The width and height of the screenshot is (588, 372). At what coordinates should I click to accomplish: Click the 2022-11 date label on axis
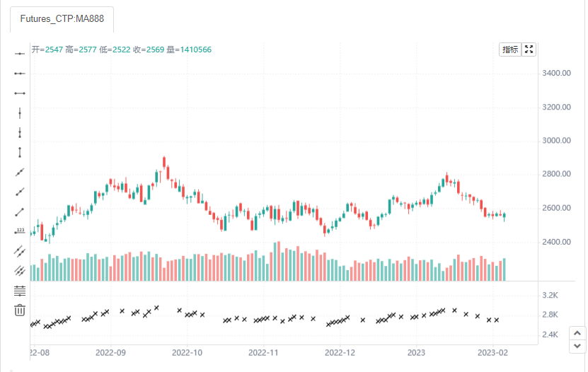pos(263,353)
